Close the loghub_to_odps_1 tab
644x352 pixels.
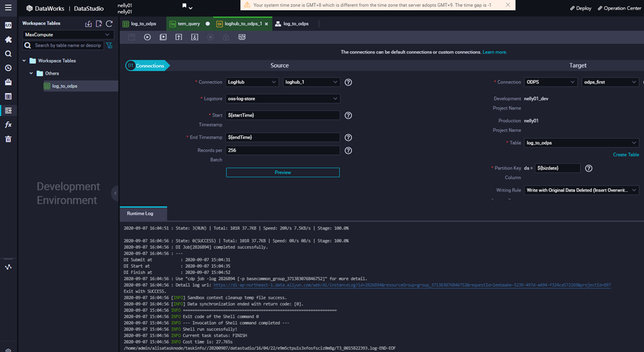click(x=266, y=24)
